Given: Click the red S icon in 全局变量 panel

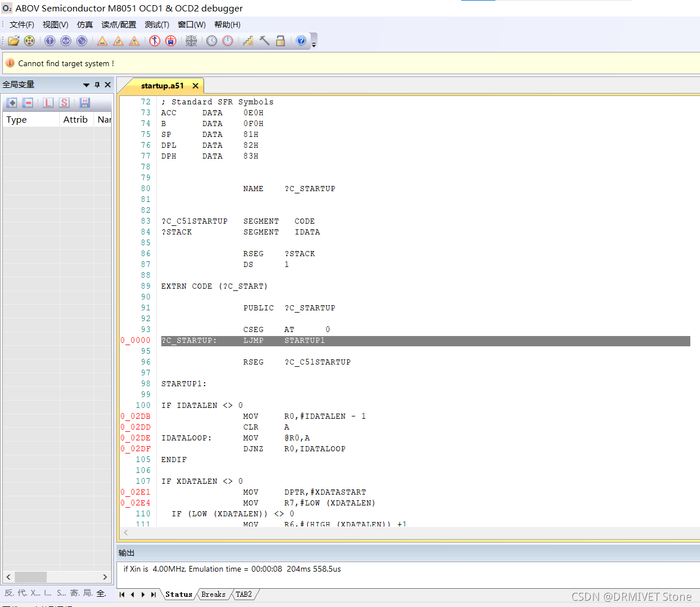Looking at the screenshot, I should coord(64,103).
